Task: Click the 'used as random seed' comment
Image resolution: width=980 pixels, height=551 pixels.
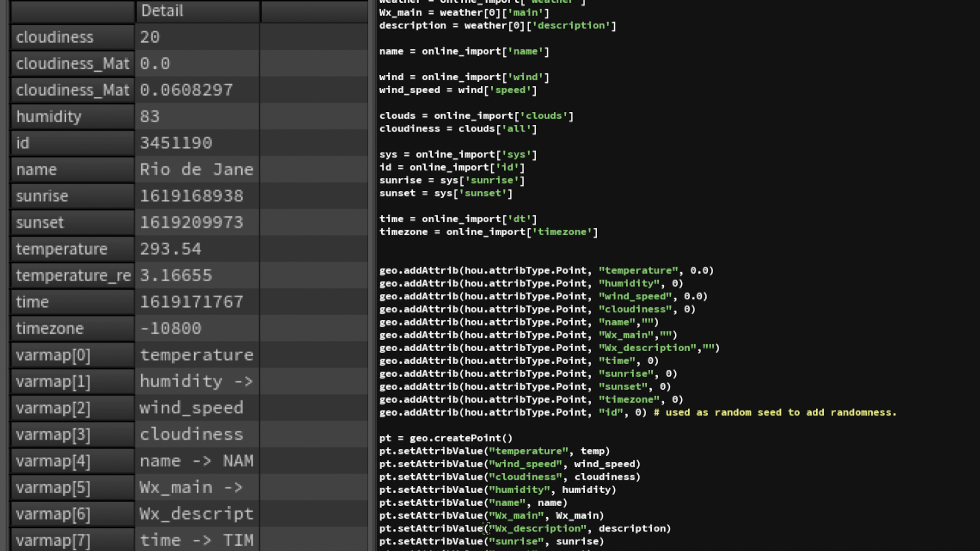Action: pyautogui.click(x=775, y=412)
